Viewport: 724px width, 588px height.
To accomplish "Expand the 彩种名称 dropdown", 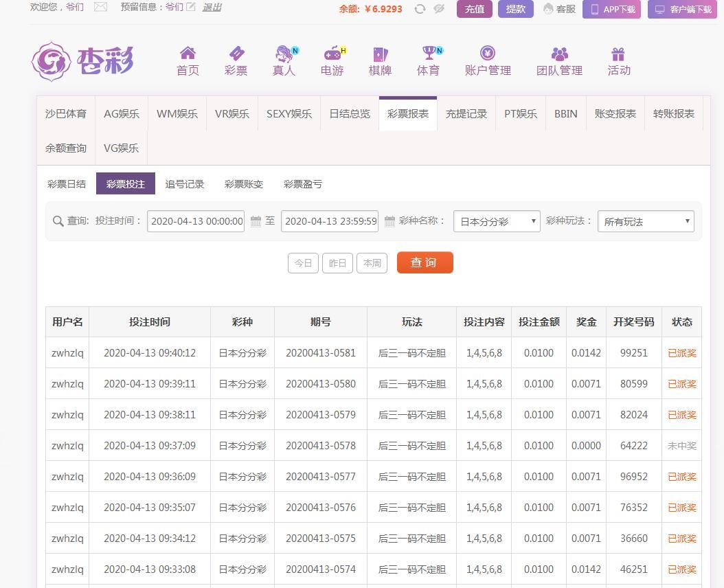I will coord(497,221).
